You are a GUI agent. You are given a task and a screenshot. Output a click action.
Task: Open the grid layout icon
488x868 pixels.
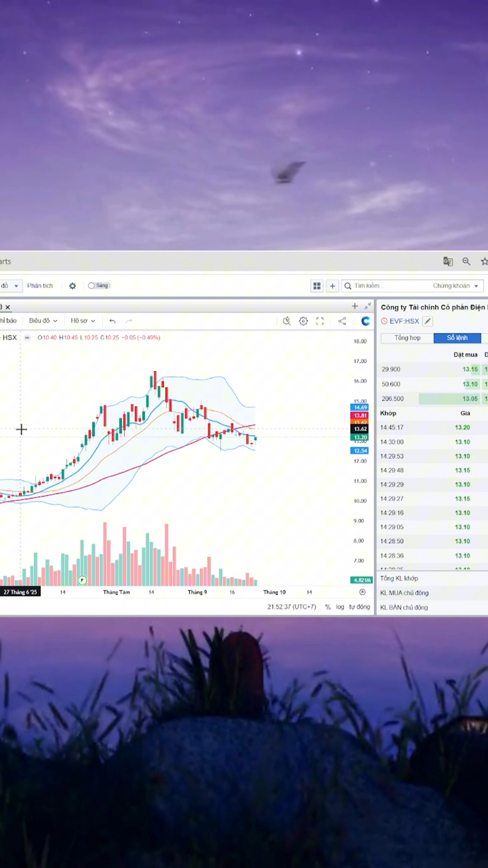point(317,286)
